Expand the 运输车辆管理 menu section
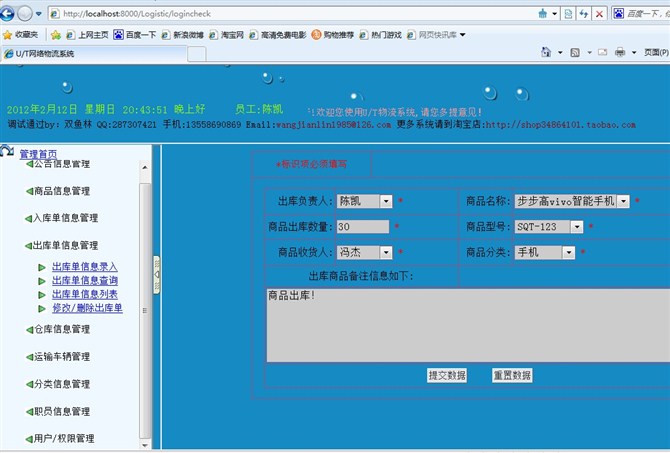670x453 pixels. (58, 357)
